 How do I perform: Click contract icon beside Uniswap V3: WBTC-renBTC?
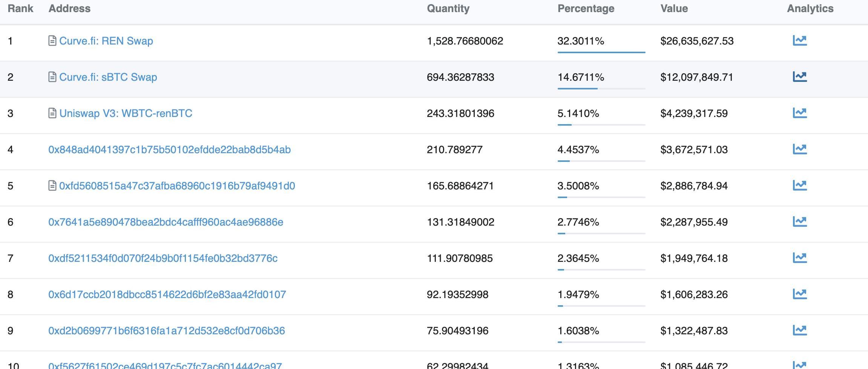[x=52, y=113]
